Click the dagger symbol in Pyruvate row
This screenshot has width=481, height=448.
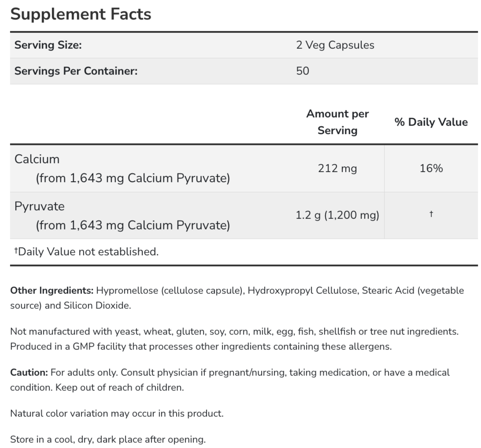(431, 214)
